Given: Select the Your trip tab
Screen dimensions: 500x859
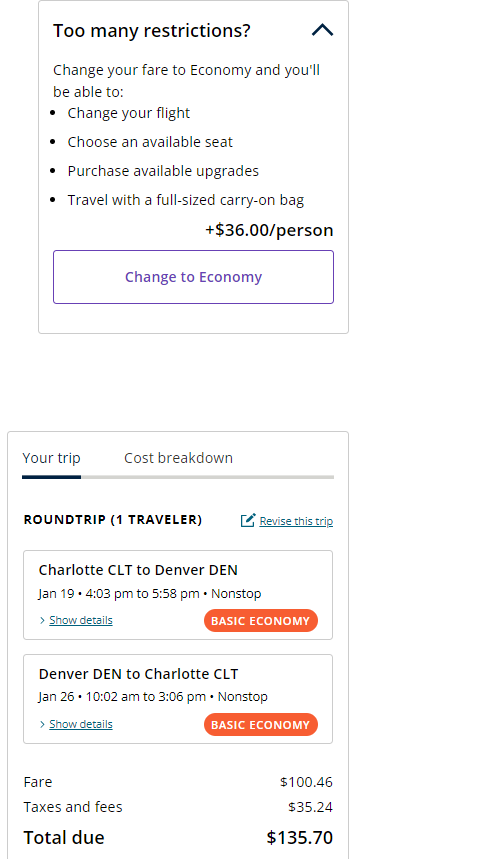Looking at the screenshot, I should coord(51,458).
